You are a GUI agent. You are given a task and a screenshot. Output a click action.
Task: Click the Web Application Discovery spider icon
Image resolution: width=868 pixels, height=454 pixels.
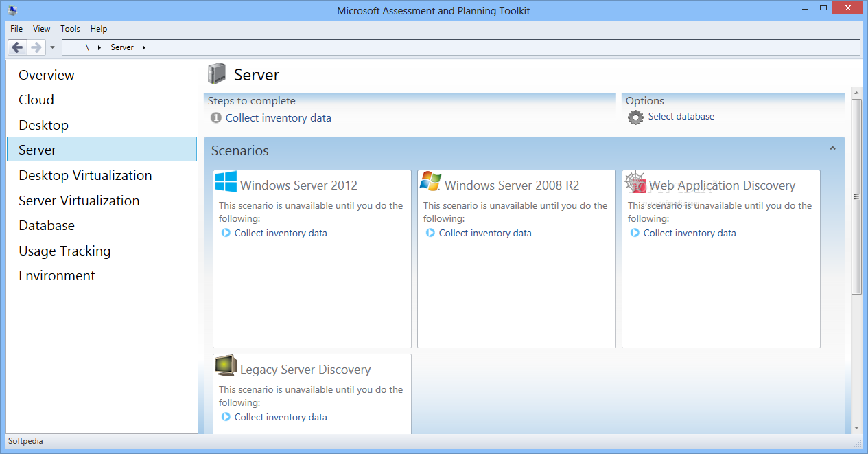coord(635,182)
